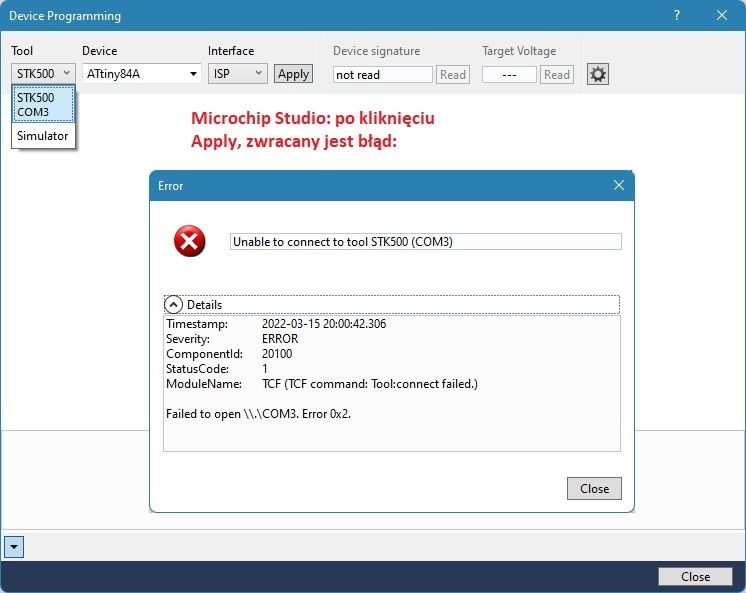
Task: Open the Tool dropdown showing STK500
Action: point(43,74)
